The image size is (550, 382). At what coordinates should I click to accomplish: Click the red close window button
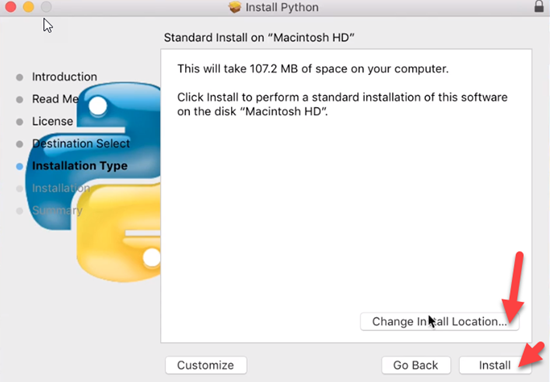(x=11, y=6)
